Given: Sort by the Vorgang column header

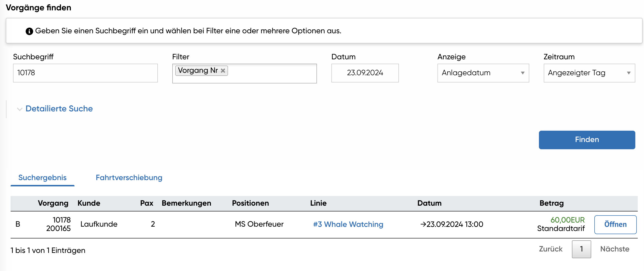Looking at the screenshot, I should (x=53, y=203).
